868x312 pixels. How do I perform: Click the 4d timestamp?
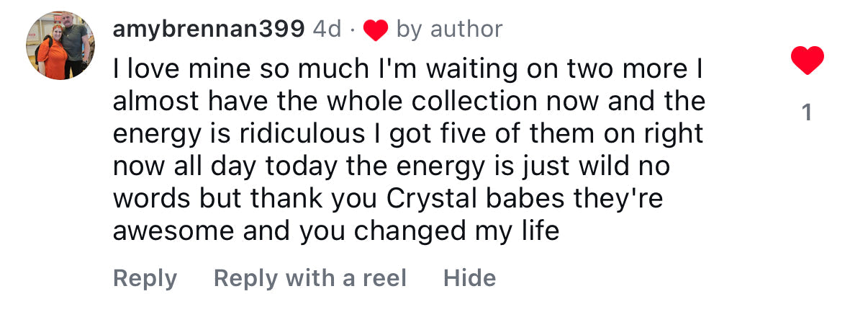pos(327,29)
